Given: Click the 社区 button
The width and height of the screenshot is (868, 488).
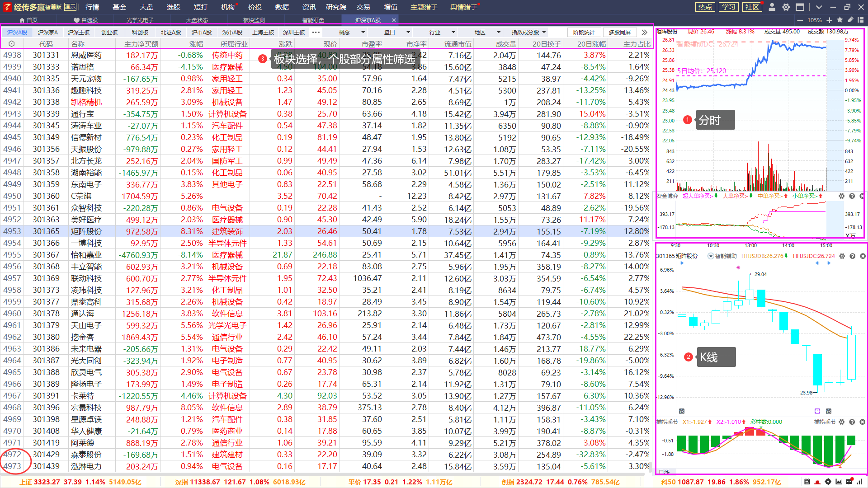Looking at the screenshot, I should (752, 7).
